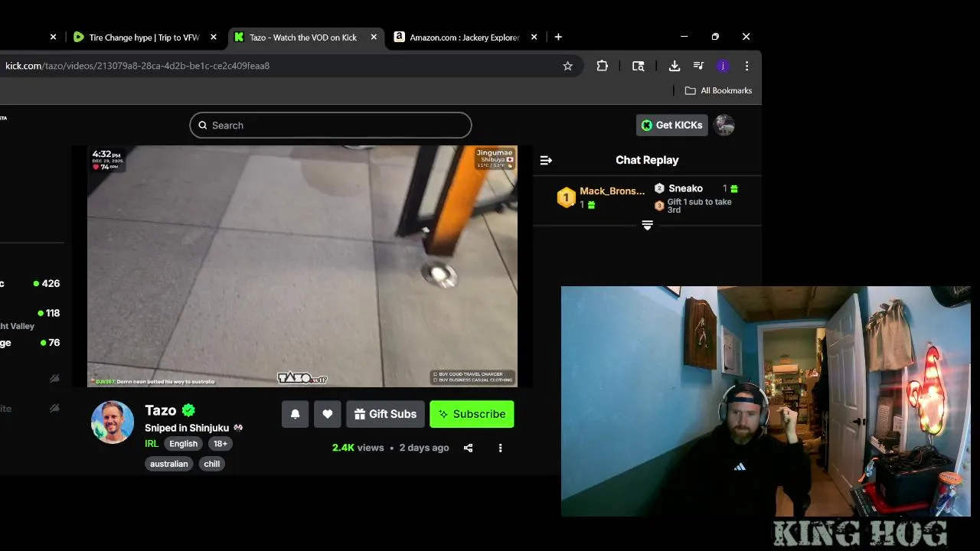Screen dimensions: 980x551
Task: Select Mack_Bronson on gift leaderboard
Action: pos(612,191)
